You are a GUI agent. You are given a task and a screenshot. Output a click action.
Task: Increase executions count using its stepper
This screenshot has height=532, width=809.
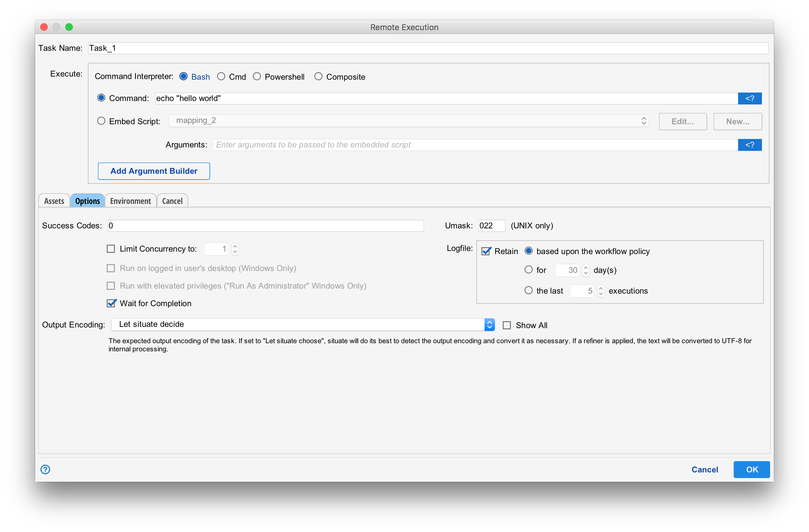[601, 289]
